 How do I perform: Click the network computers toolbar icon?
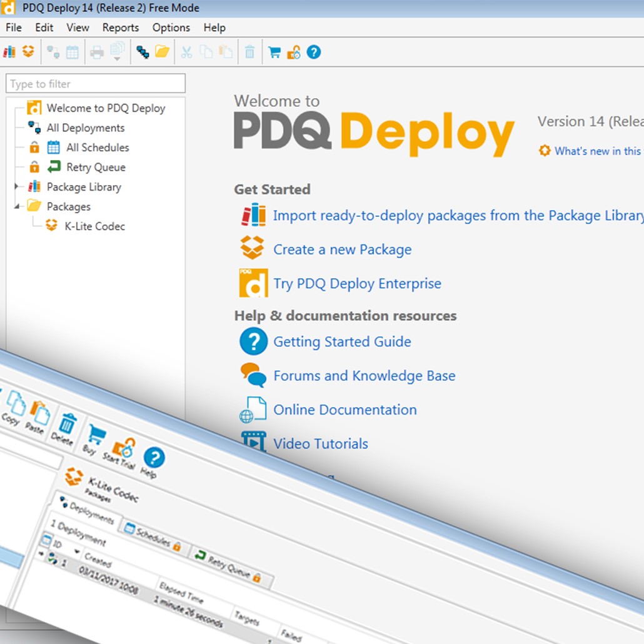point(143,52)
